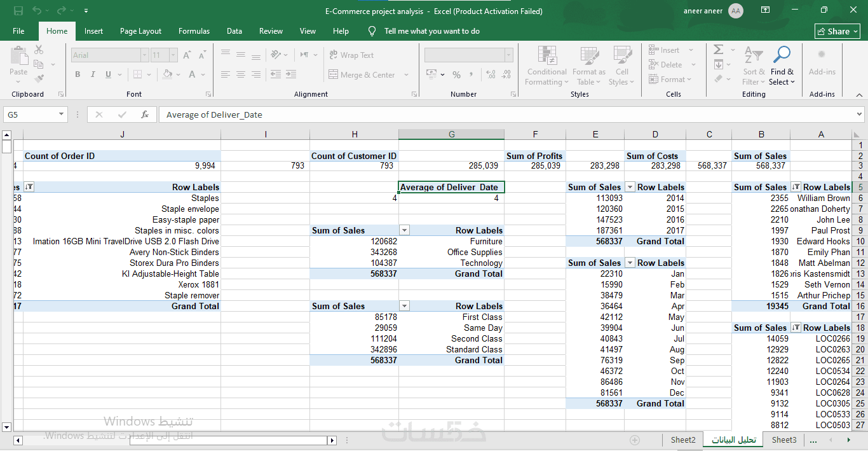Switch to the Data ribbon tab
This screenshot has height=451, width=868.
point(234,31)
